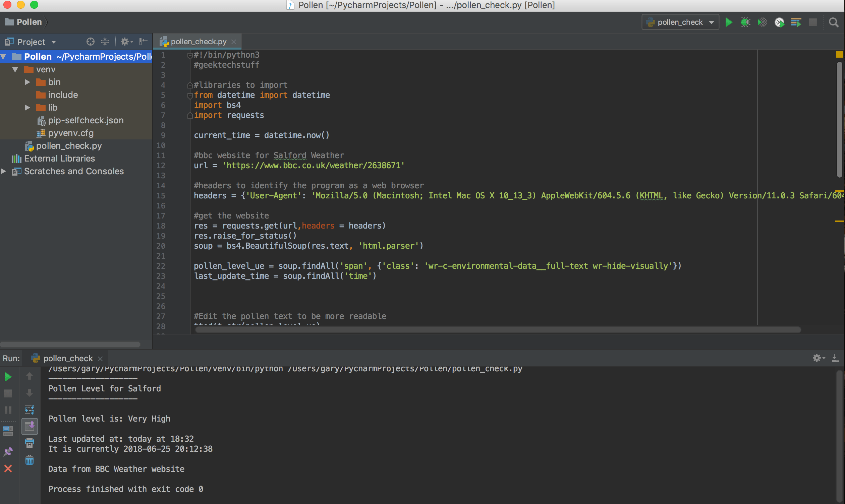Run pollen_check using the green Run icon
Screen dimensions: 845x504
coord(729,22)
